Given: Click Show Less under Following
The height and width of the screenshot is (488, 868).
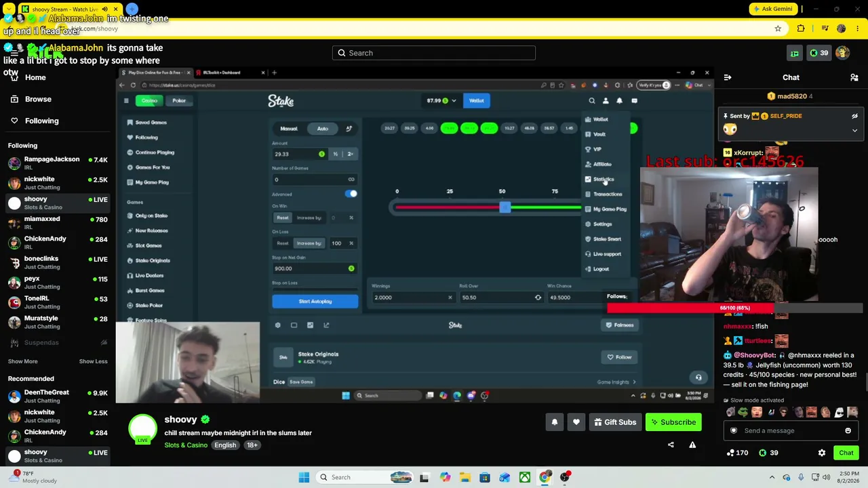Looking at the screenshot, I should (93, 361).
